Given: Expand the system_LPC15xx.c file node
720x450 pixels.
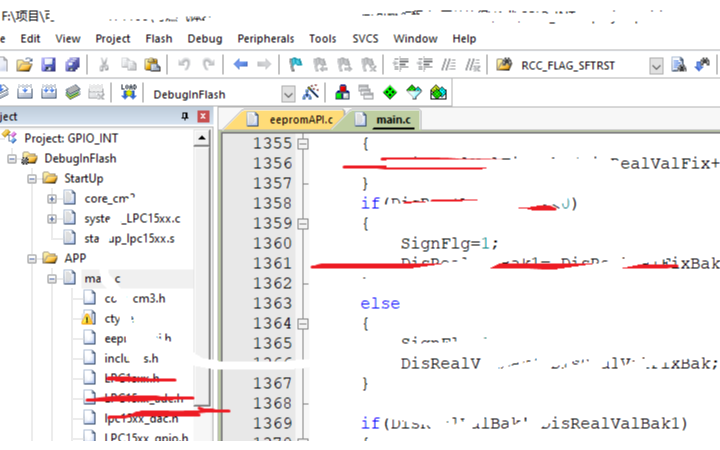Looking at the screenshot, I should tap(52, 219).
